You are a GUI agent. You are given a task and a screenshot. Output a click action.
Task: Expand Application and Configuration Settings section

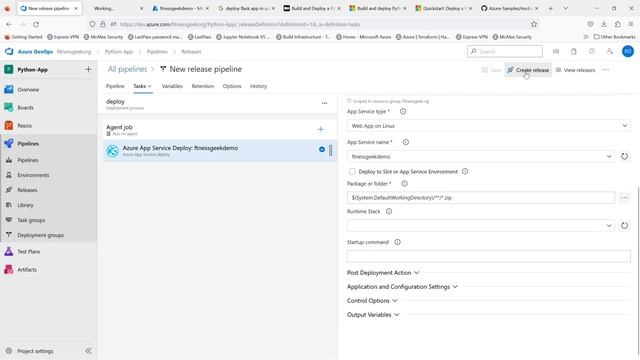click(402, 287)
